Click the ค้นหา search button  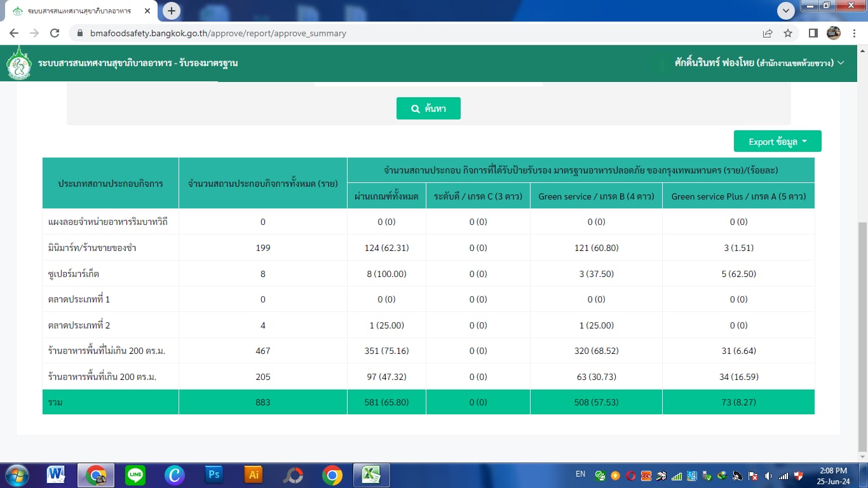[428, 109]
